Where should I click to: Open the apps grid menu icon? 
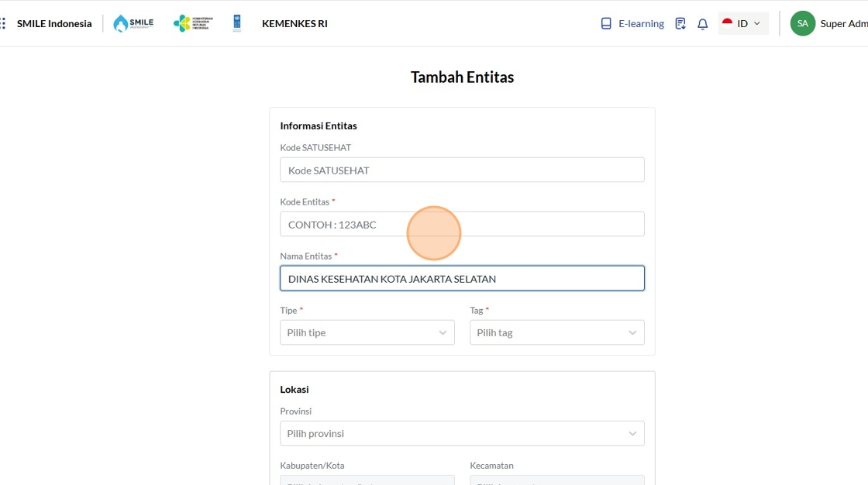[x=3, y=23]
